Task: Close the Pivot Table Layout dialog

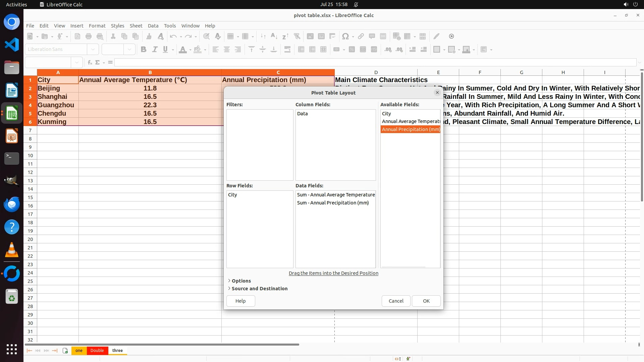Action: coord(437,93)
